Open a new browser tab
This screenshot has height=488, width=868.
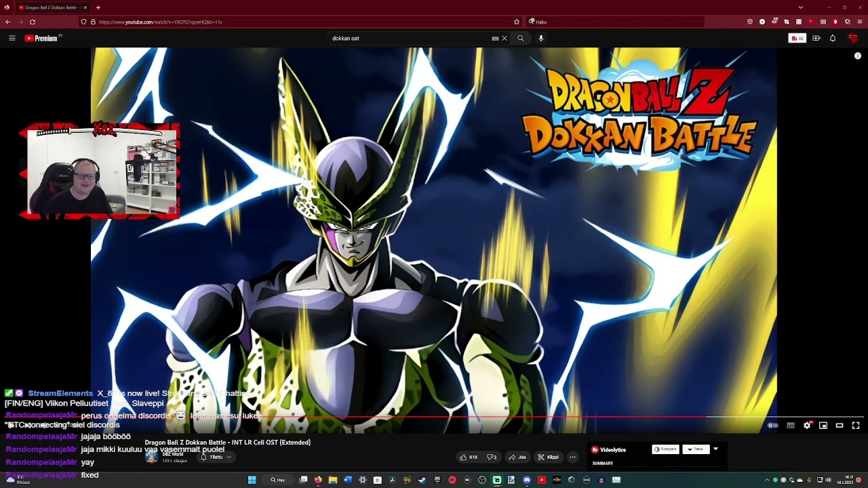(98, 7)
